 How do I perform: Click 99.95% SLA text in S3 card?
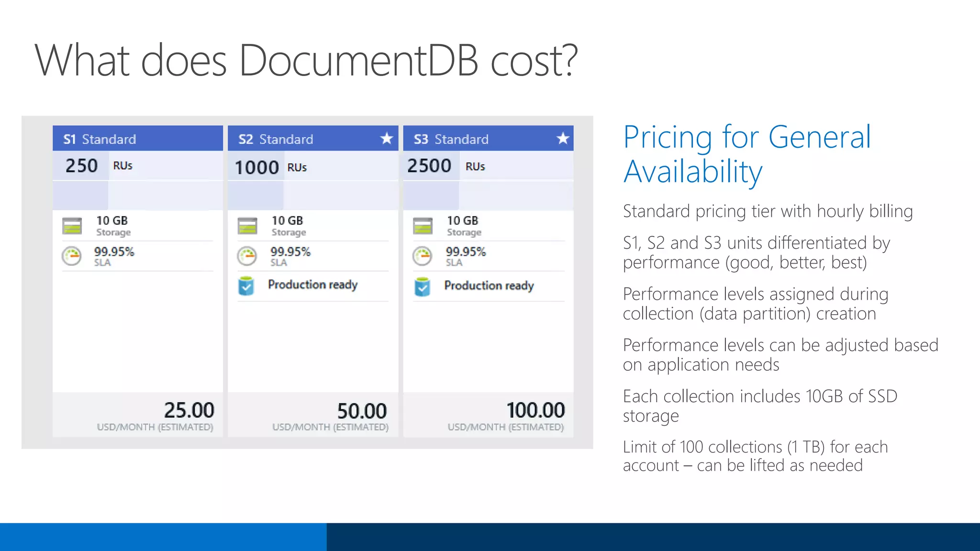[466, 256]
